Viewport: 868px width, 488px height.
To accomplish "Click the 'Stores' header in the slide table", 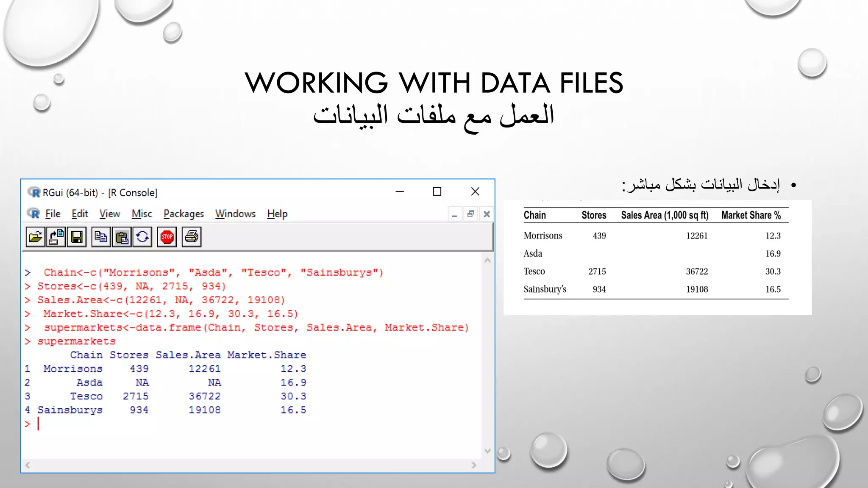I will click(x=594, y=215).
